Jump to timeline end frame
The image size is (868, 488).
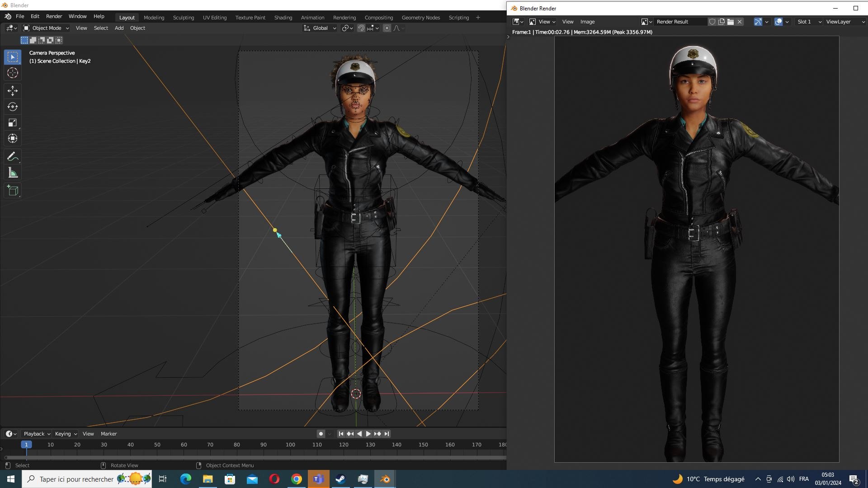click(x=387, y=434)
